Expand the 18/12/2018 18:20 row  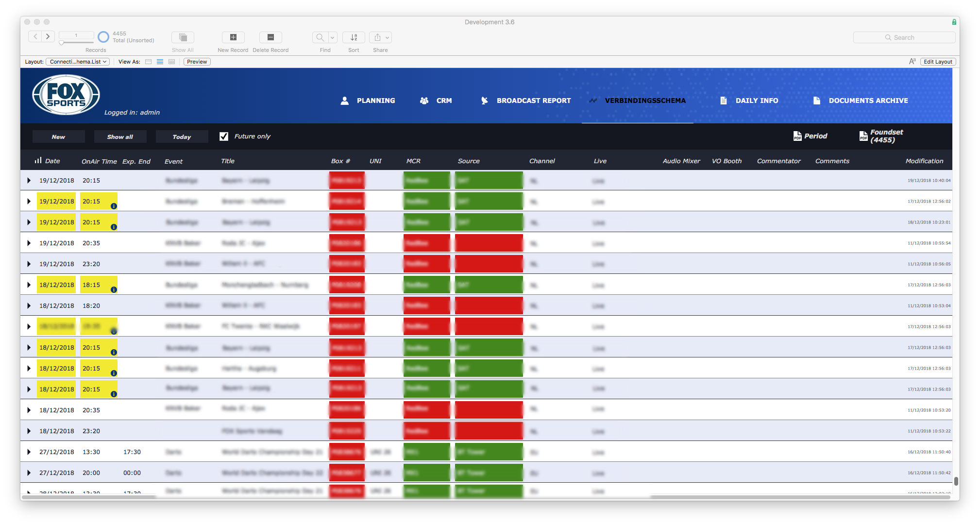[29, 305]
